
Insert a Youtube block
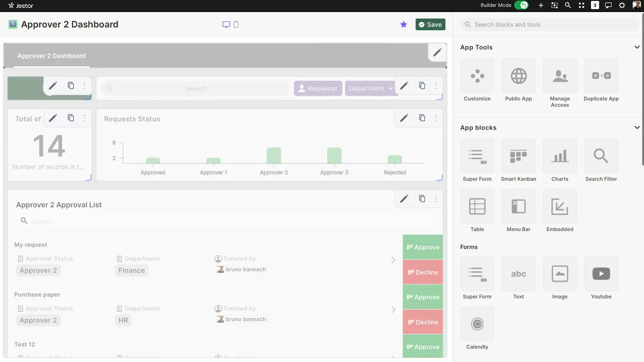click(601, 274)
